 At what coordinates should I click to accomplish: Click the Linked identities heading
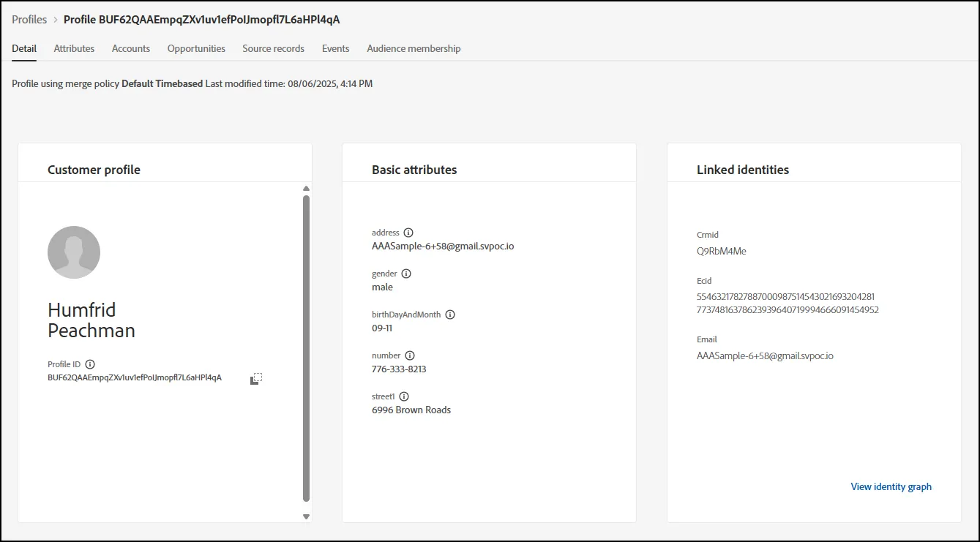point(743,170)
